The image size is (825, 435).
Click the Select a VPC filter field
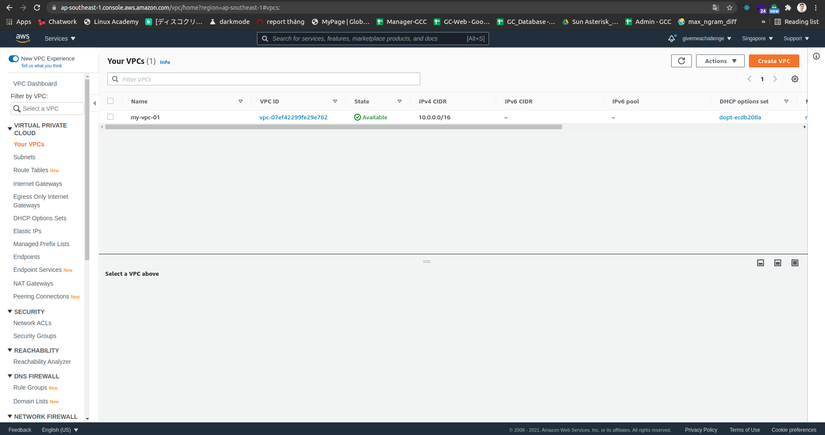(x=47, y=108)
